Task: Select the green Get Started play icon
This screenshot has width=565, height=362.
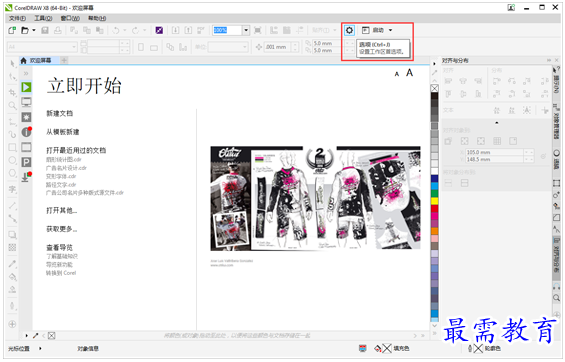Action: pos(26,87)
